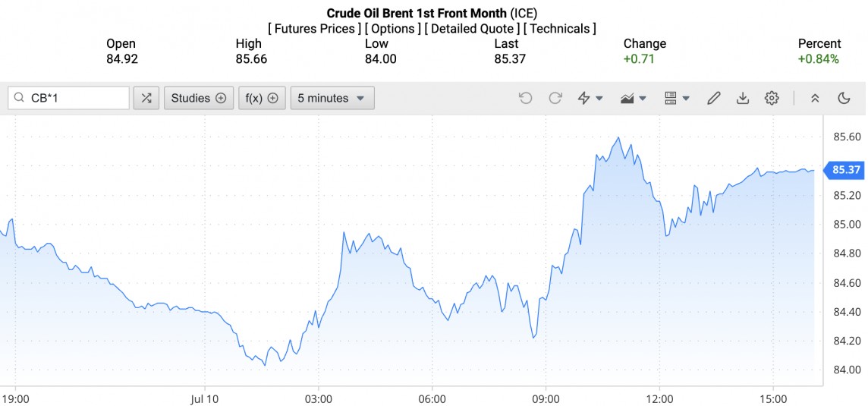Click the download chart icon
The height and width of the screenshot is (406, 868).
(x=743, y=98)
